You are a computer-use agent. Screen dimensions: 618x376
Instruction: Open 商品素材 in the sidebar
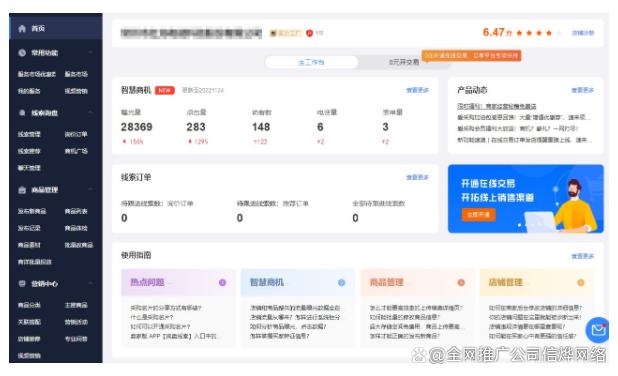coord(29,245)
